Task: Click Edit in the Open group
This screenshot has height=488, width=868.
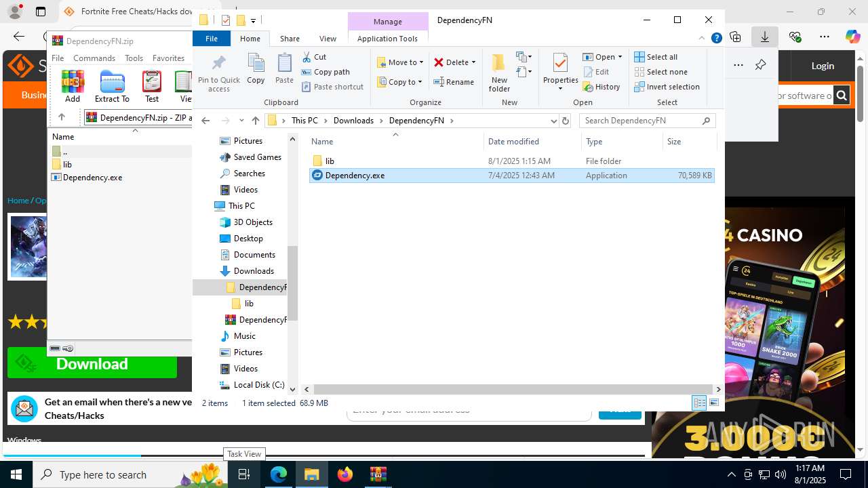Action: tap(595, 72)
